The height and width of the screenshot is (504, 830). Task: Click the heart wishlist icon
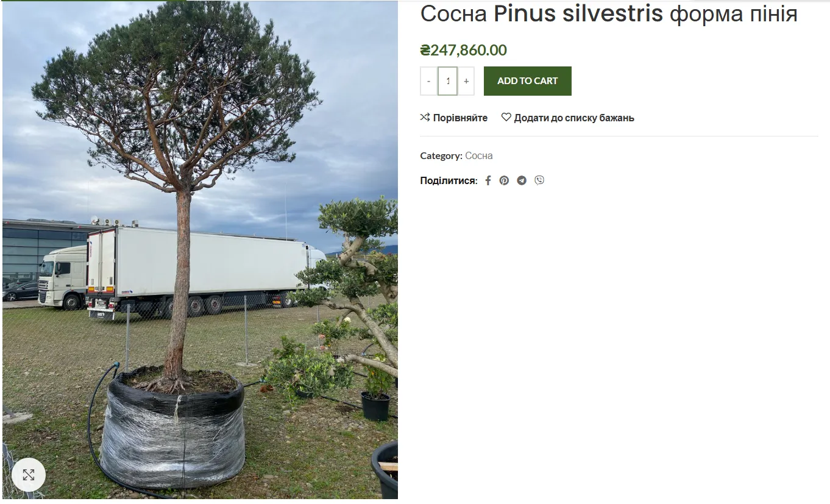506,117
